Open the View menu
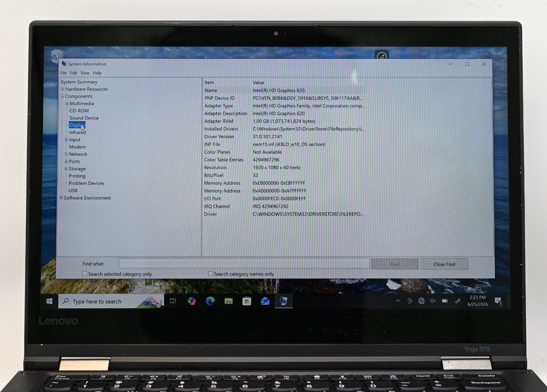This screenshot has width=547, height=392. click(x=85, y=73)
